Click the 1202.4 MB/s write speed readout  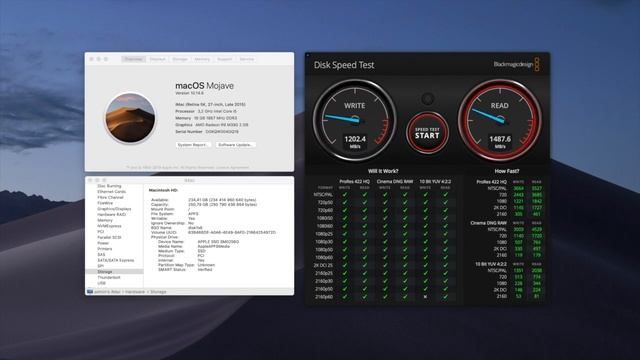click(355, 141)
